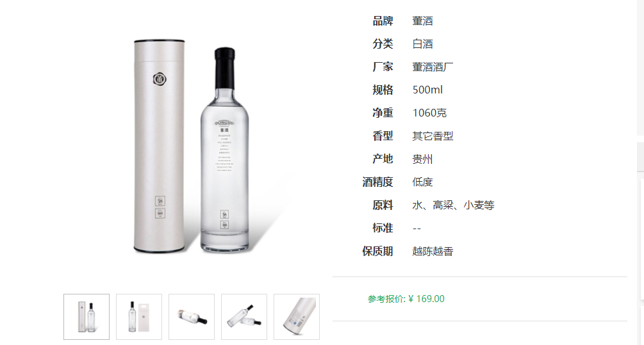Click the shelf life value 越陈越香
Viewport: 644px width, 345px height.
(433, 251)
